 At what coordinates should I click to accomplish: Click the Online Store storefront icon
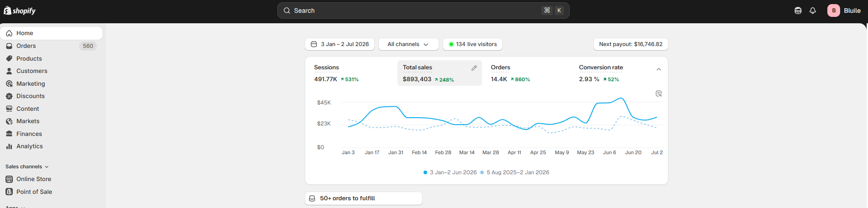pos(9,179)
